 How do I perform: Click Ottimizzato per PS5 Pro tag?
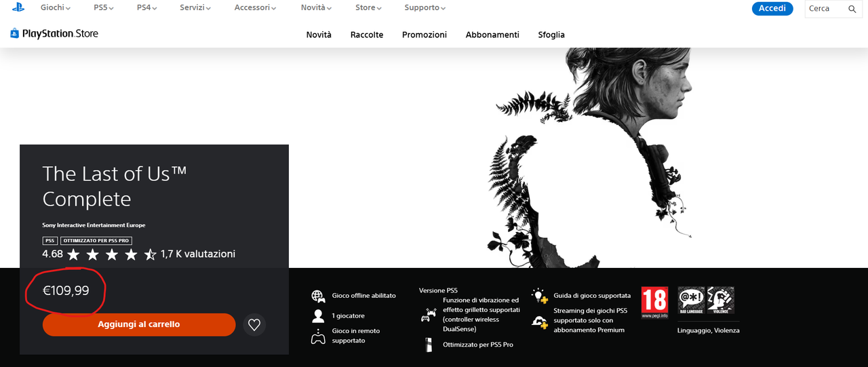(x=96, y=241)
